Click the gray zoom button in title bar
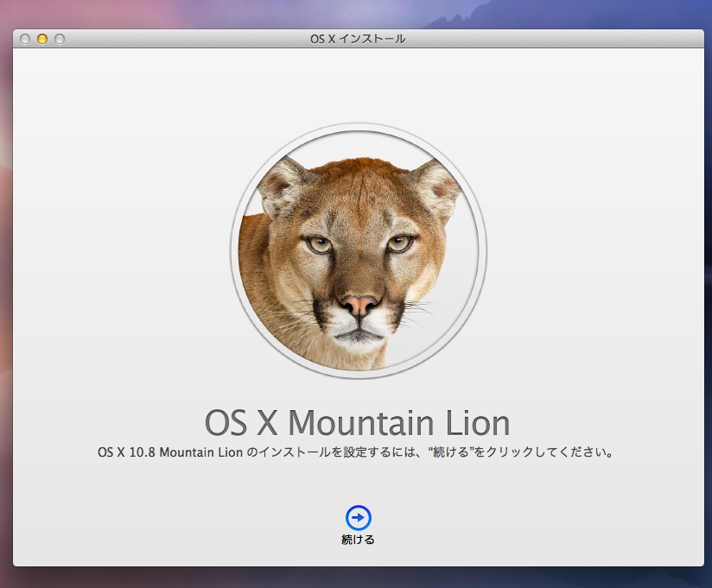 [x=60, y=39]
